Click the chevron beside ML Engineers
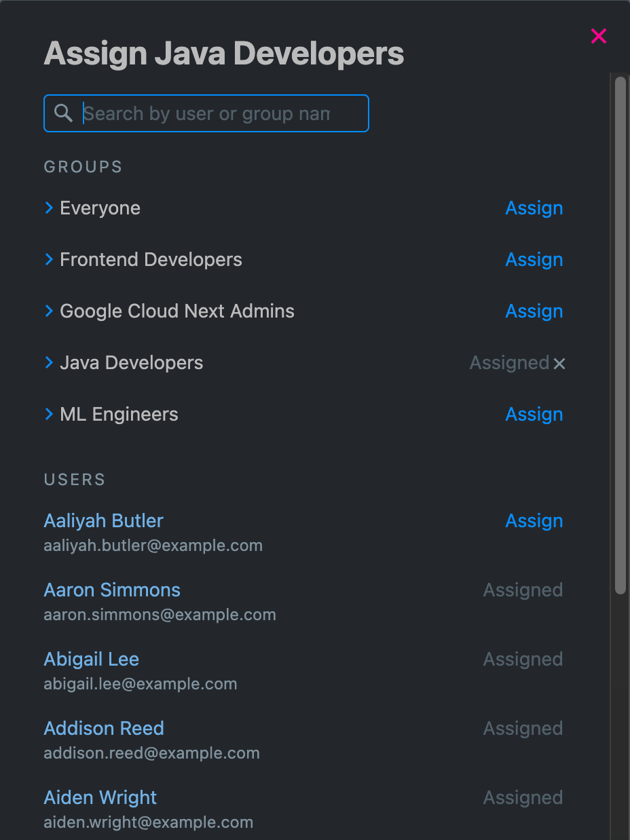The width and height of the screenshot is (630, 840). tap(48, 414)
